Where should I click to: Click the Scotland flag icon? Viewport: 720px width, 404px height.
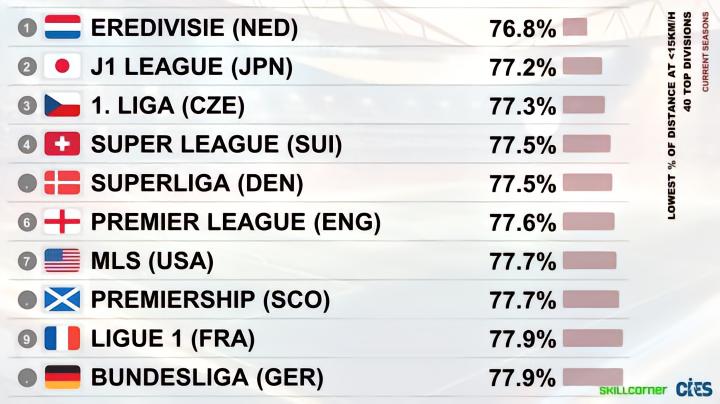(x=62, y=299)
